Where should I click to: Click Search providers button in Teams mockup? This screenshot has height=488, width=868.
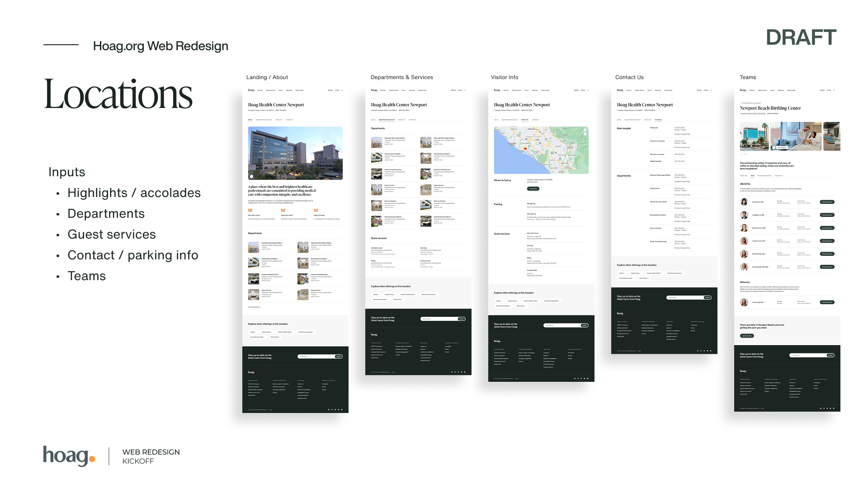tap(747, 336)
